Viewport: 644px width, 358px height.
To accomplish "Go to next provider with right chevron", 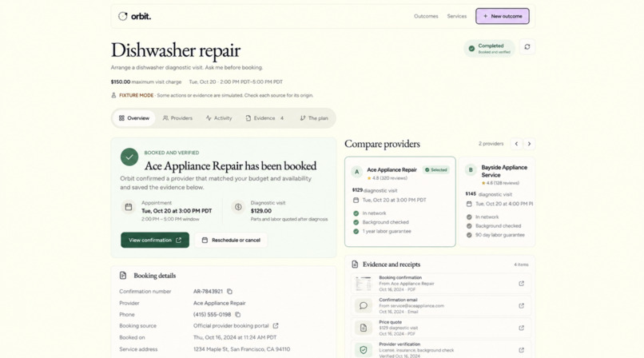I will 529,144.
